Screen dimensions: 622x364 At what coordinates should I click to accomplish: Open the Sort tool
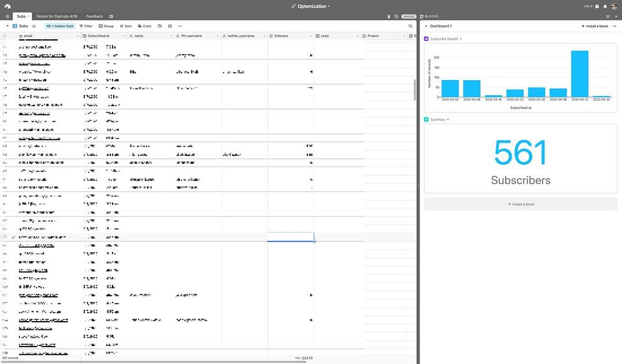126,26
